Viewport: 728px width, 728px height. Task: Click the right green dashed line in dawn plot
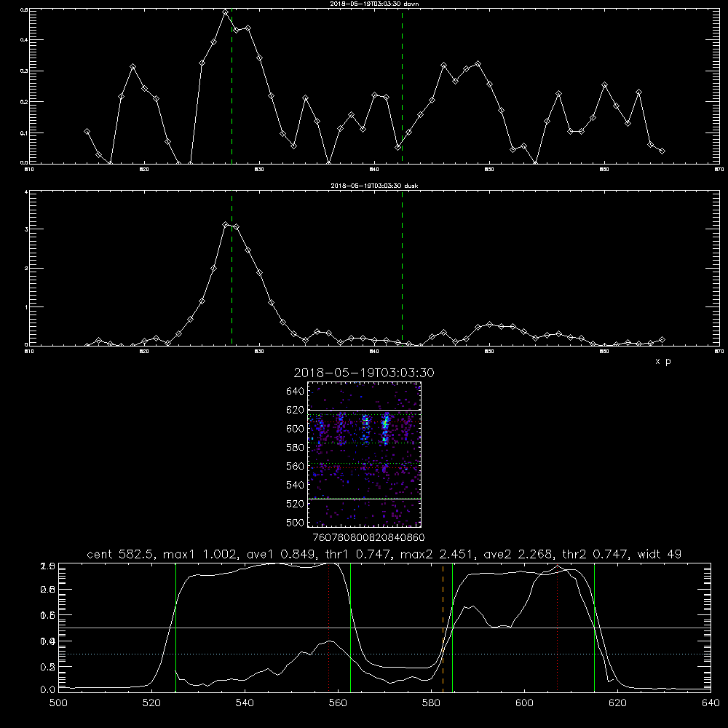(x=402, y=86)
